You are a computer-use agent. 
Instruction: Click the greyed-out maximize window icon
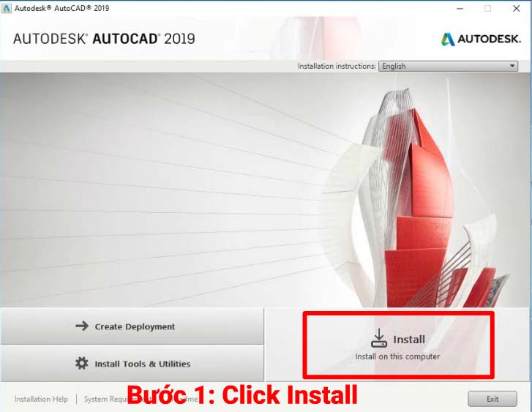[x=487, y=9]
